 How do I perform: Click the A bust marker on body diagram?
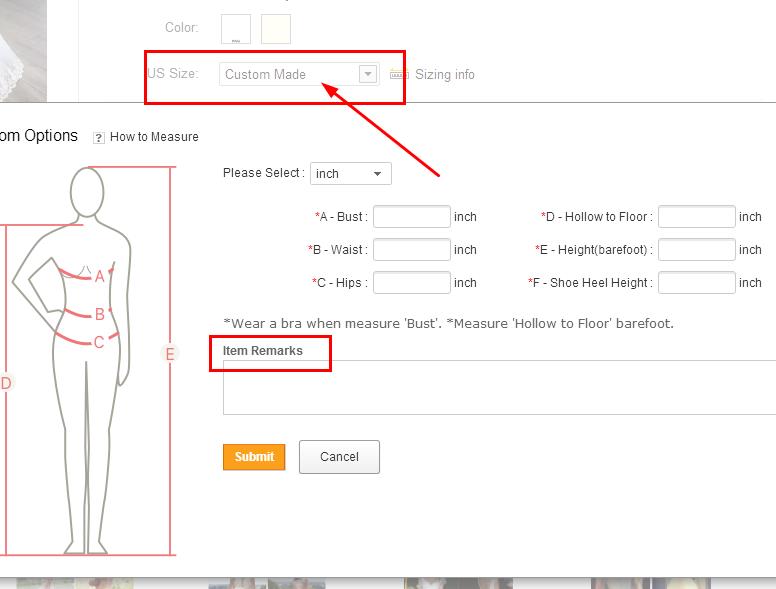pyautogui.click(x=100, y=277)
